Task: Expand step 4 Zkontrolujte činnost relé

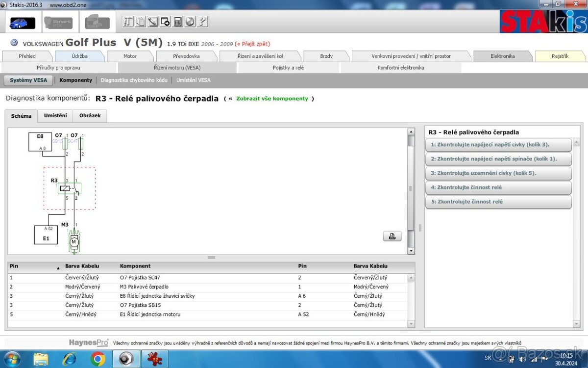Action: click(x=498, y=187)
